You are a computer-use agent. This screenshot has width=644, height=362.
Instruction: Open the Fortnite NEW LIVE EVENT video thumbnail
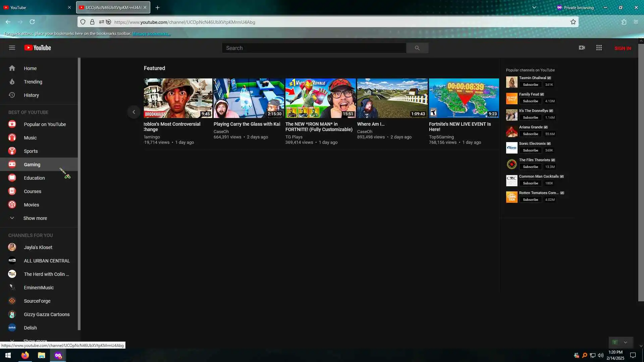tap(464, 98)
